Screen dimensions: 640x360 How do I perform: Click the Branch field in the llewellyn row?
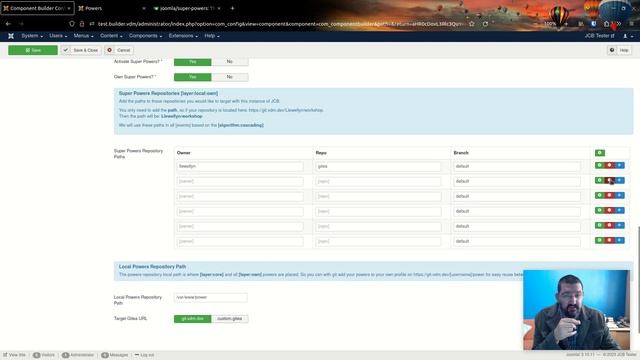[x=517, y=167]
